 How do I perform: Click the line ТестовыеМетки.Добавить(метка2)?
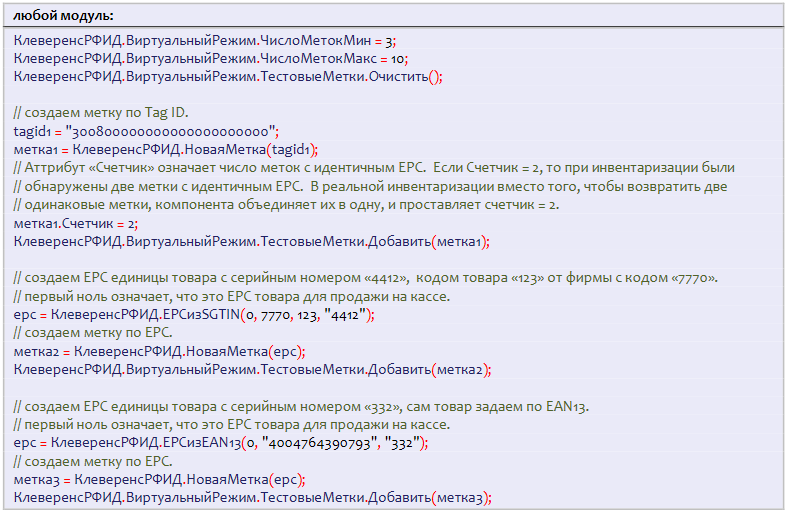click(x=252, y=370)
